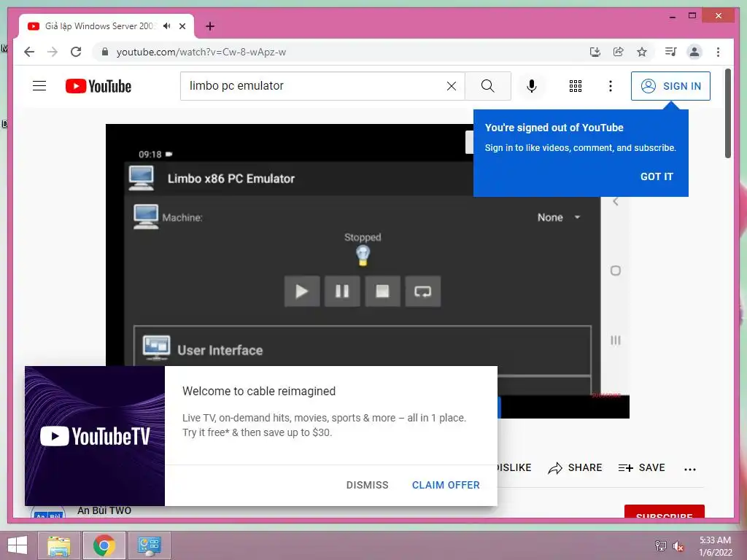Click the restart loop button in Limbo video
747x560 pixels.
click(x=423, y=291)
